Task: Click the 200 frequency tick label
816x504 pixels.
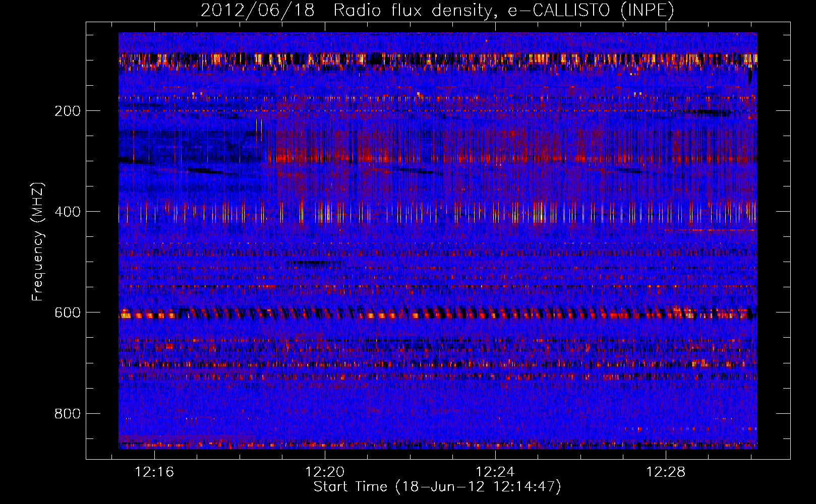Action: (68, 111)
